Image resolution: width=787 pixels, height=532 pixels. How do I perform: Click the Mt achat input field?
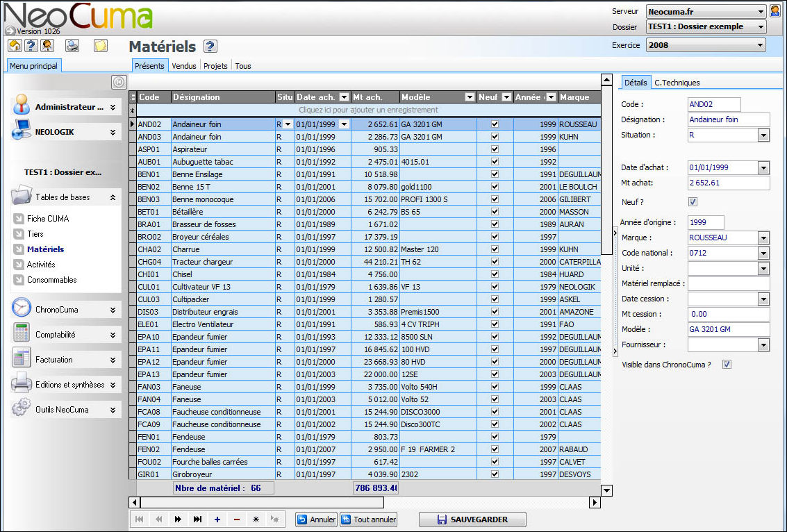(x=728, y=183)
